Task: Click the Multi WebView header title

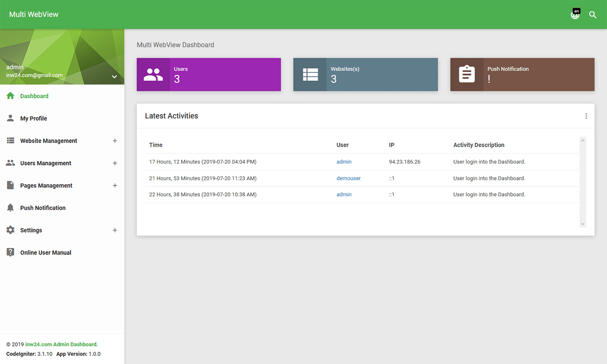Action: [x=34, y=14]
